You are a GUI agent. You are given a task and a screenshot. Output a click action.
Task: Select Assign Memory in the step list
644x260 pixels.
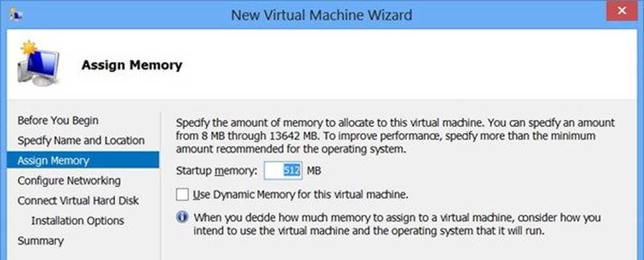coord(53,160)
